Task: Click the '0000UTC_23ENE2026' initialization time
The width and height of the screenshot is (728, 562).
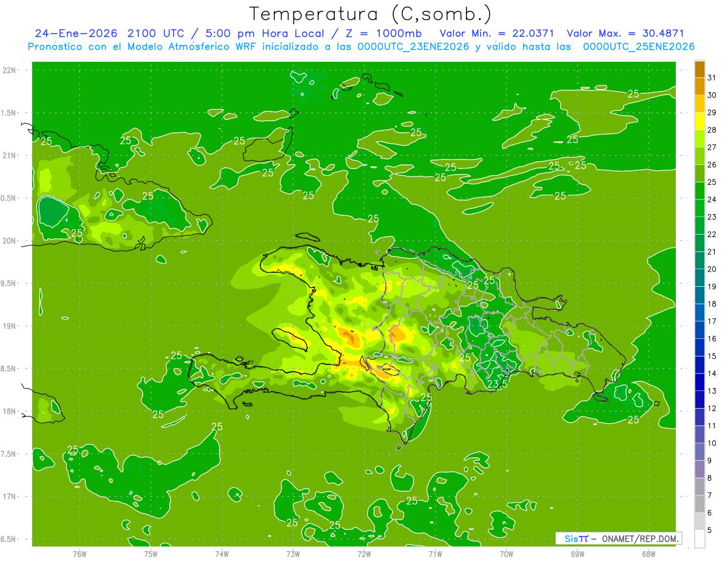Action: pyautogui.click(x=413, y=47)
